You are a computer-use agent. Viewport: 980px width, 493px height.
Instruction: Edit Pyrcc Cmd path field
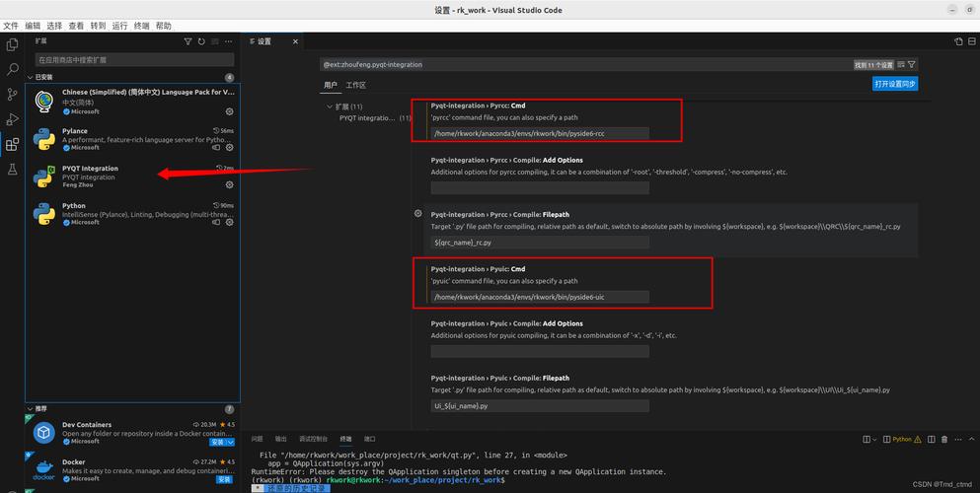click(x=540, y=133)
